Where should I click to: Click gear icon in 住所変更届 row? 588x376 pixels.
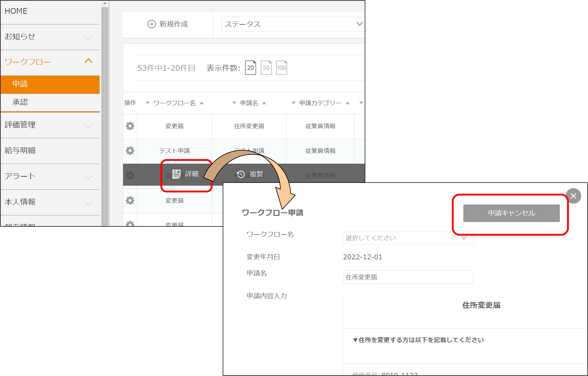pyautogui.click(x=130, y=126)
